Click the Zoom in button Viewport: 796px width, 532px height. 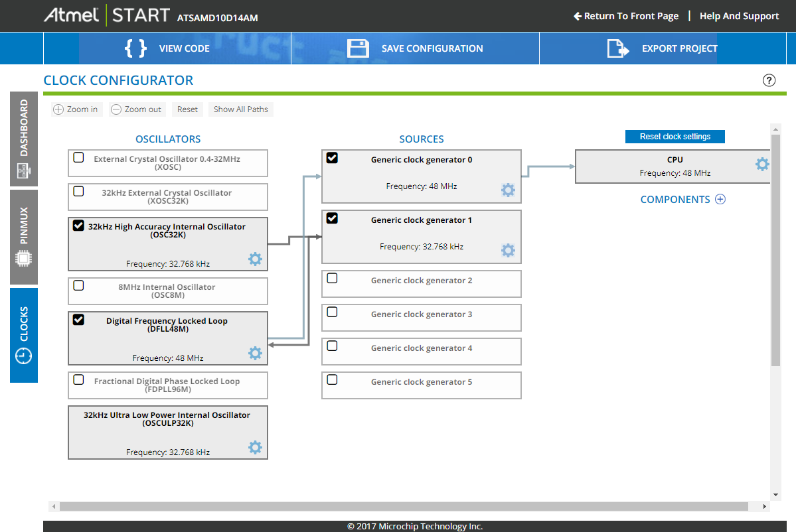(76, 109)
